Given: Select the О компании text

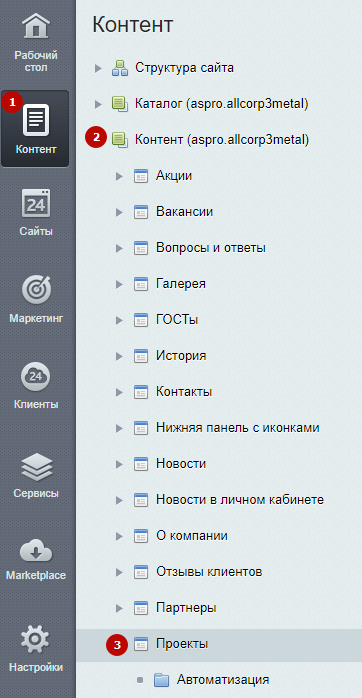Looking at the screenshot, I should coord(191,536).
